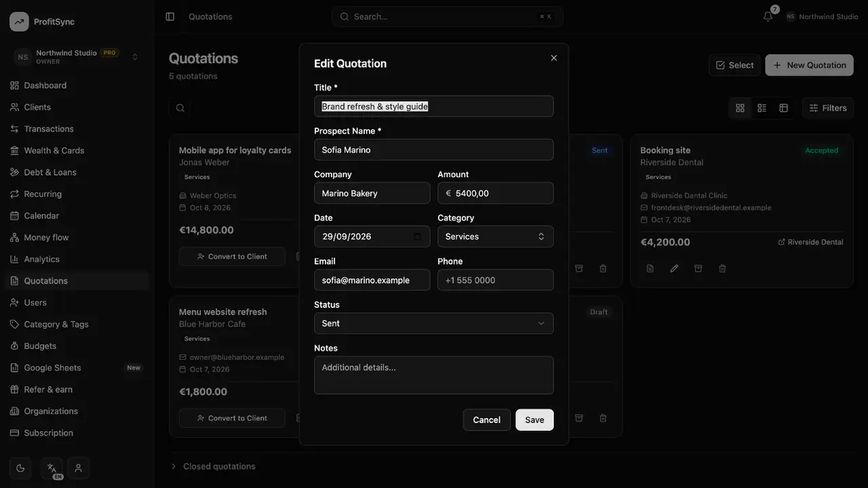Image resolution: width=868 pixels, height=488 pixels.
Task: Open the document icon on Booking site card
Action: pyautogui.click(x=650, y=268)
